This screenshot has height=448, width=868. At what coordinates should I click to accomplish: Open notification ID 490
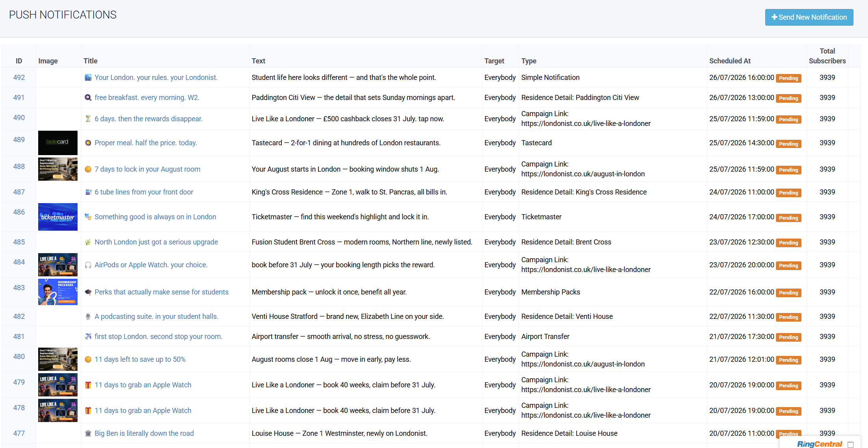[19, 118]
